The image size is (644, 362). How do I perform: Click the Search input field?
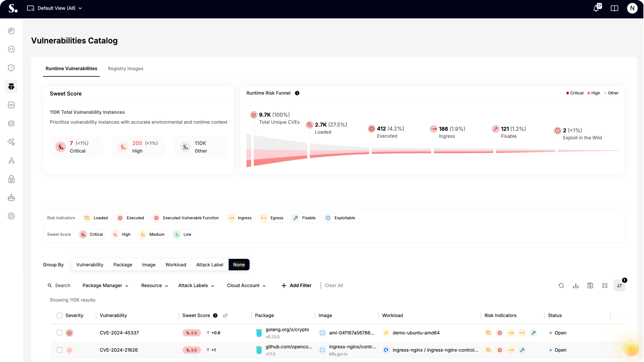[x=63, y=285]
